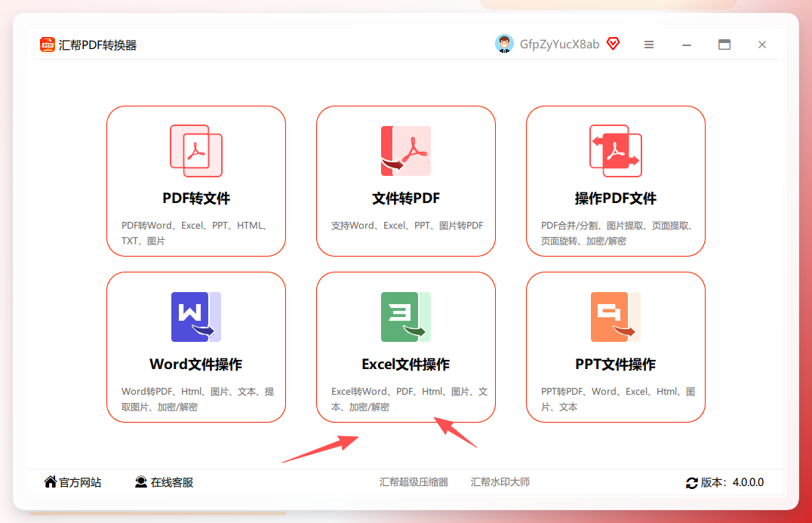
Task: Select the PPT文件操作 card title
Action: point(616,365)
